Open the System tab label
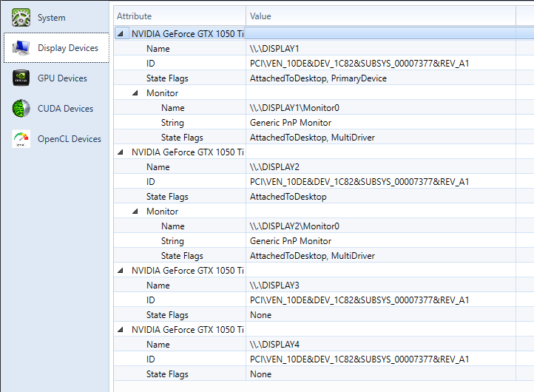This screenshot has width=534, height=392. click(52, 18)
